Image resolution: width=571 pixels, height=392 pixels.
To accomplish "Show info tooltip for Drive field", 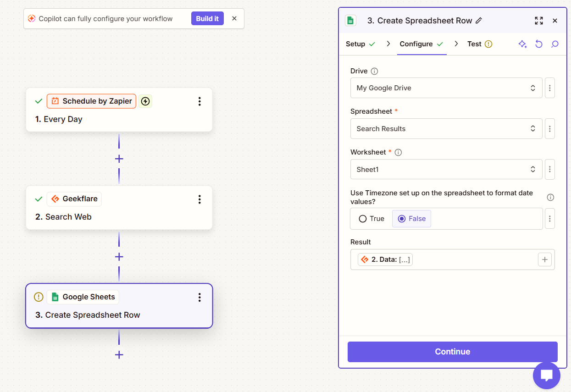I will [x=374, y=71].
